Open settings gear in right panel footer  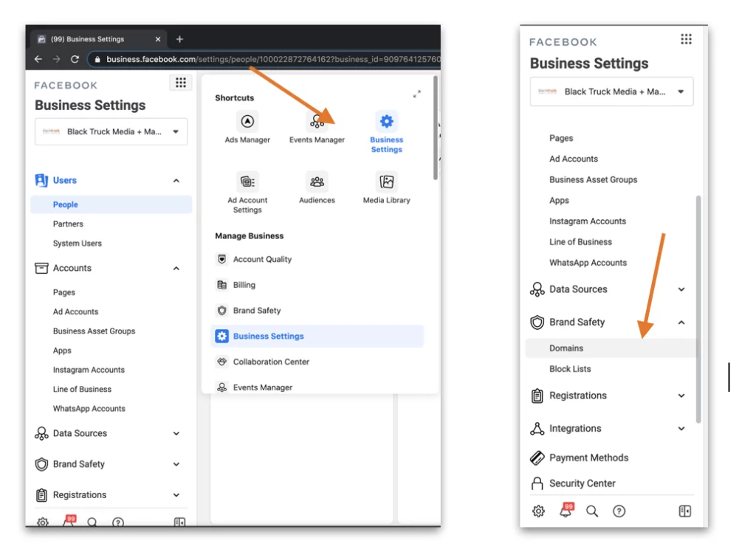point(538,511)
